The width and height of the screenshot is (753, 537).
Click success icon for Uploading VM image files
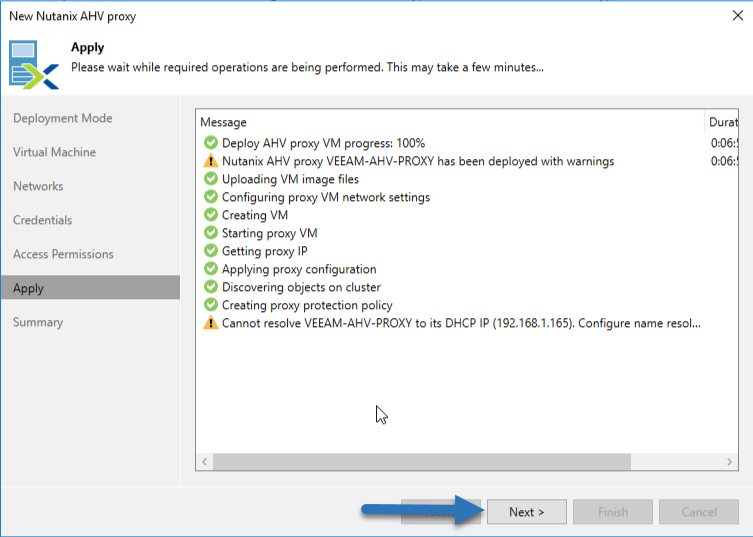coord(210,179)
